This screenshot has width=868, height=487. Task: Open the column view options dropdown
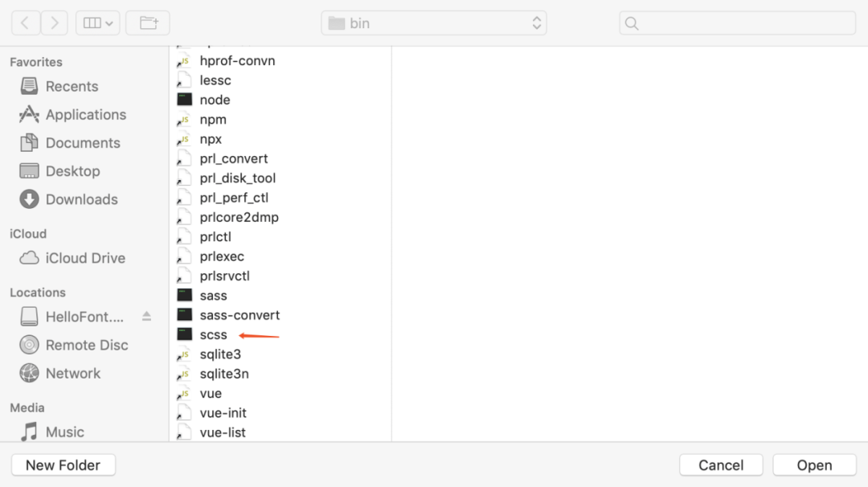pyautogui.click(x=98, y=23)
